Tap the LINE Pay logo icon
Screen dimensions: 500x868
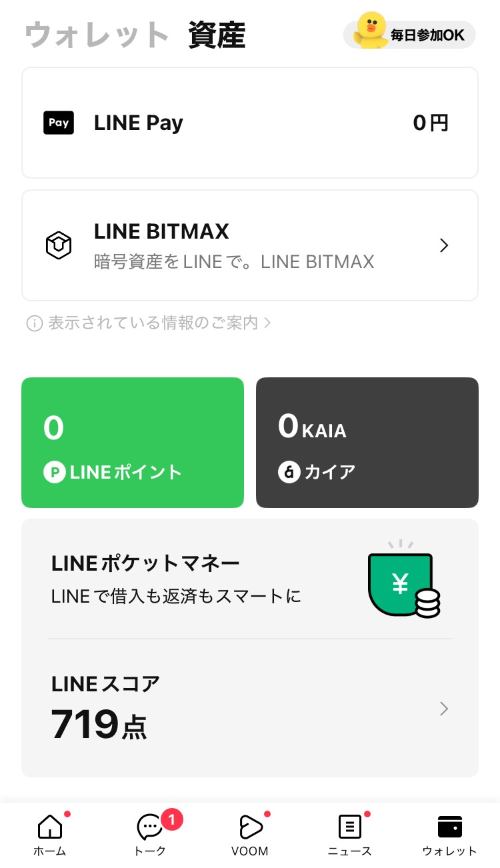[x=59, y=123]
